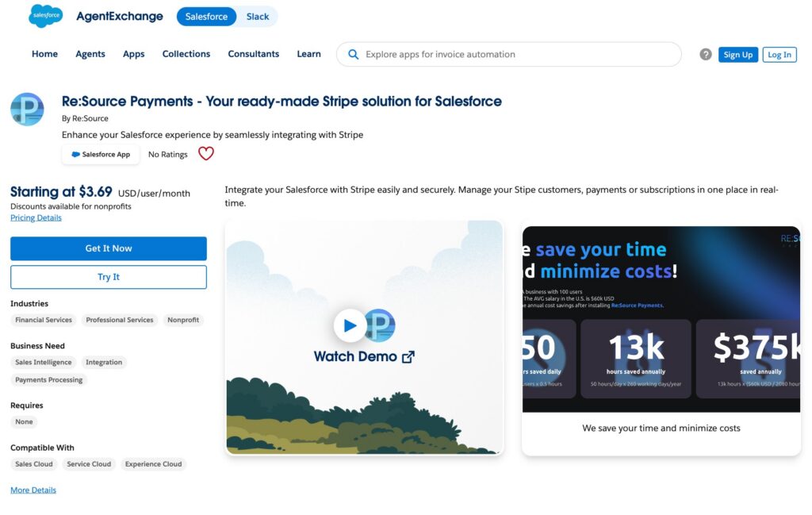Click the search magnifier icon
The width and height of the screenshot is (812, 515).
[x=353, y=55]
